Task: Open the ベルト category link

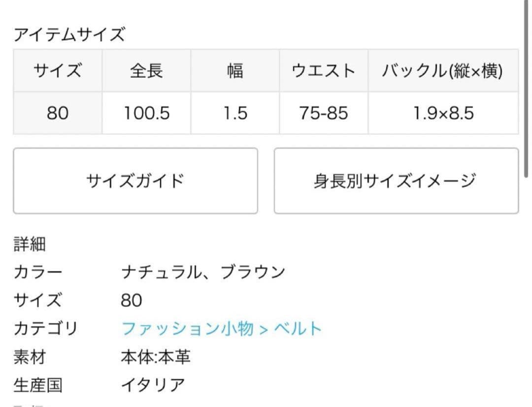Action: [x=298, y=328]
